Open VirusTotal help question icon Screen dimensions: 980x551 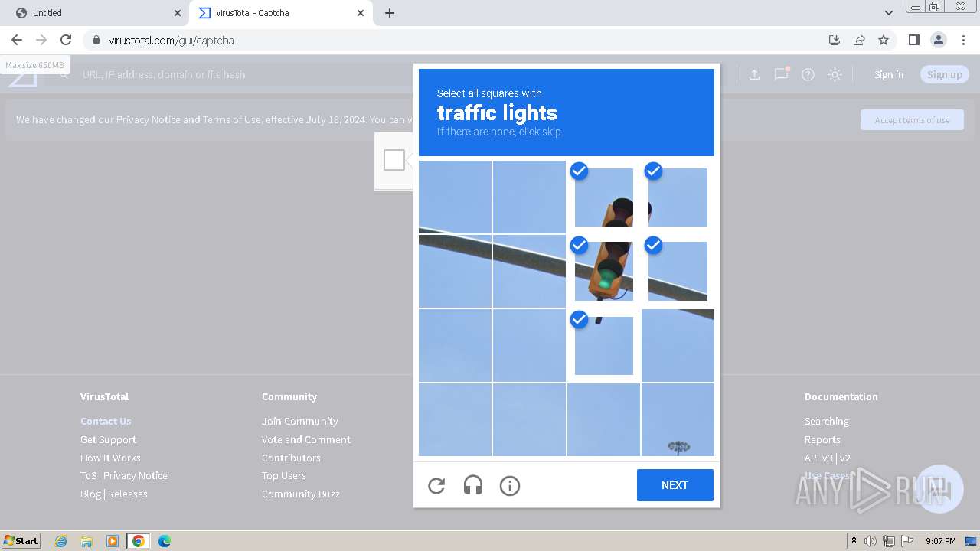coord(808,74)
